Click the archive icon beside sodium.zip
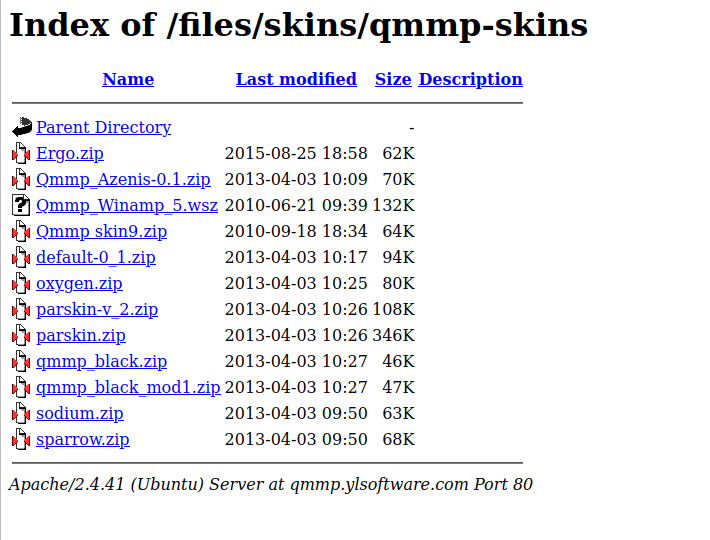 point(22,414)
